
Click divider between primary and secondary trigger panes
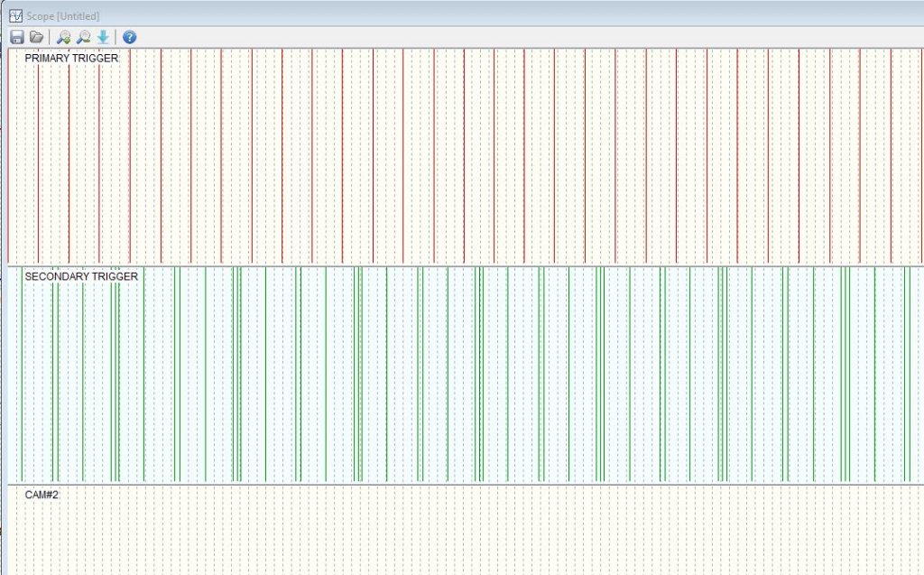[x=462, y=265]
